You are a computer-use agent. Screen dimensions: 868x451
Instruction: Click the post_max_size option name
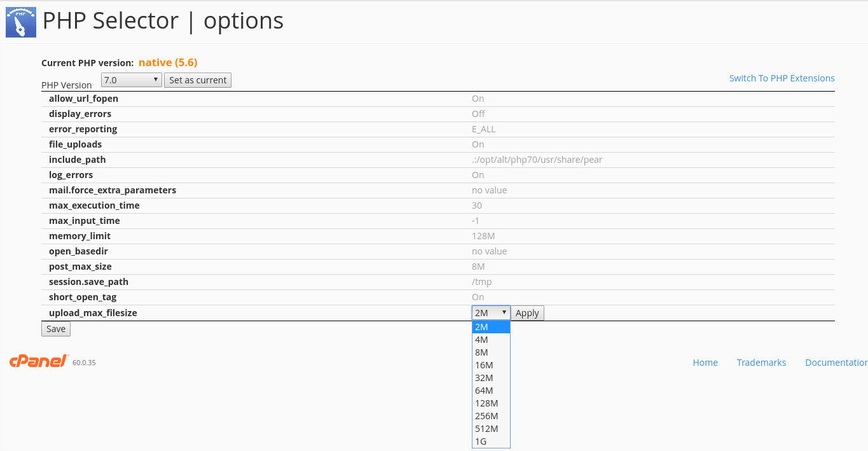tap(80, 267)
